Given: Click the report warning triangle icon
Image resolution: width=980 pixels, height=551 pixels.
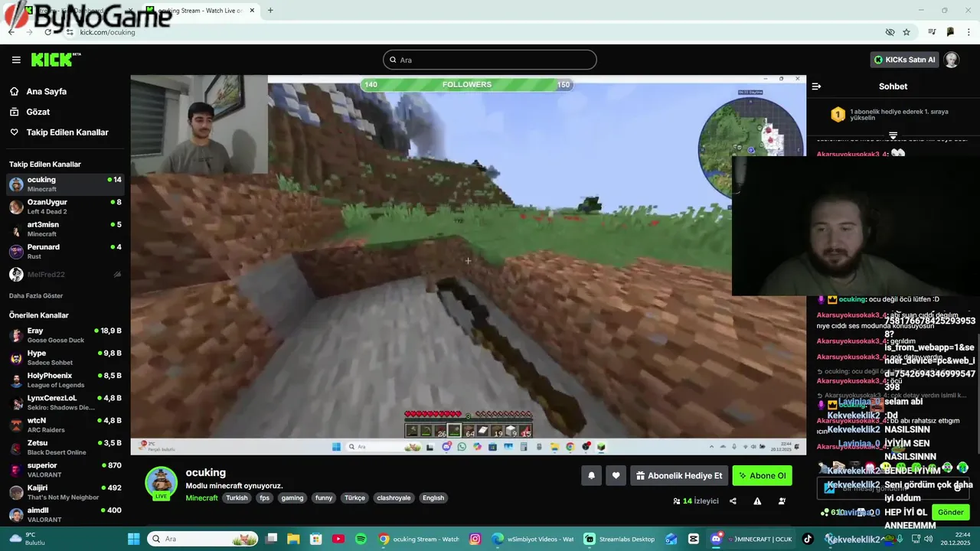Looking at the screenshot, I should pyautogui.click(x=757, y=501).
